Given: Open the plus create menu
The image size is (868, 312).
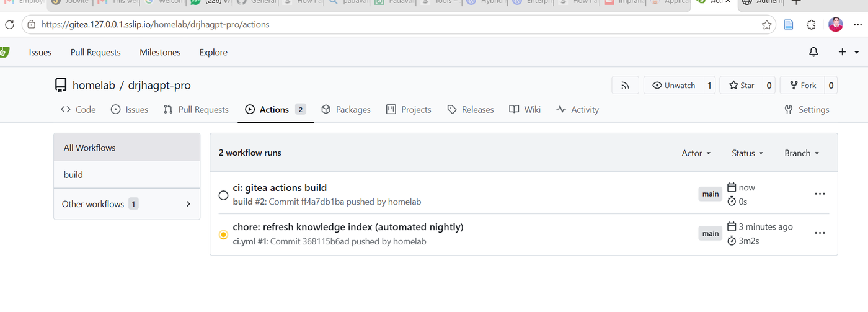Looking at the screenshot, I should click(x=848, y=52).
